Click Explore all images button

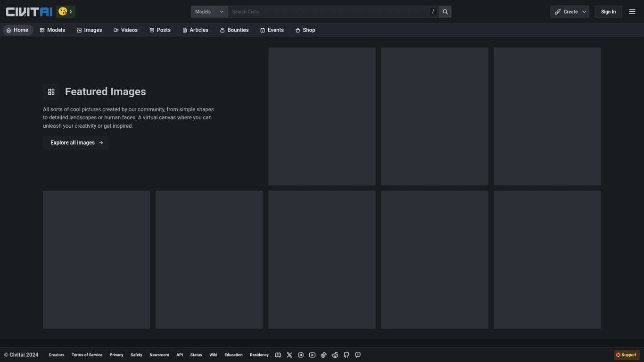(76, 143)
